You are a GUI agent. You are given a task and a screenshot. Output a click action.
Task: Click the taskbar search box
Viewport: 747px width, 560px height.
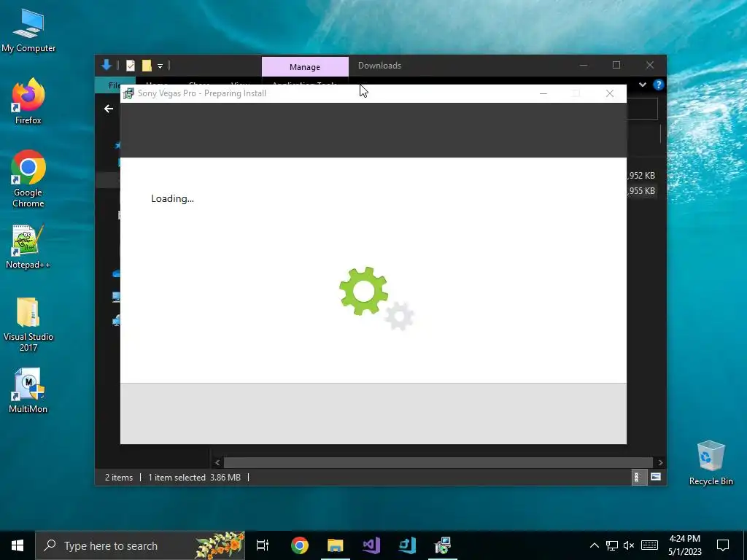tap(140, 545)
